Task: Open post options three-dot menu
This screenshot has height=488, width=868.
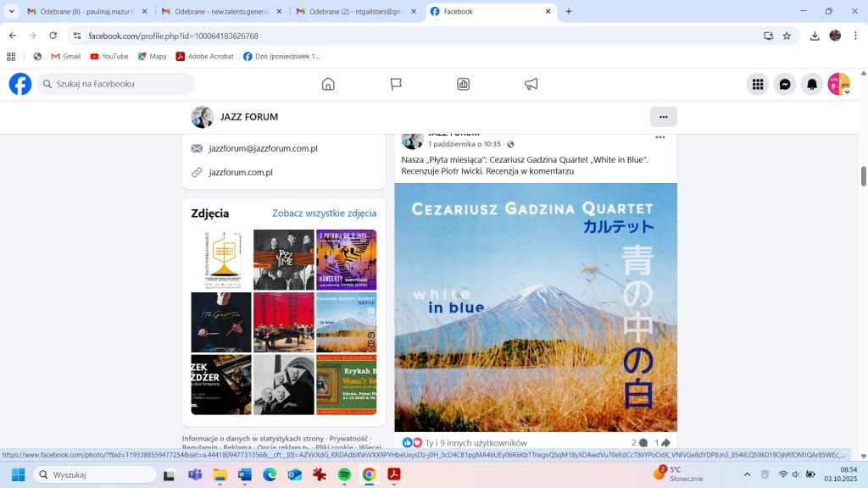Action: pyautogui.click(x=659, y=137)
